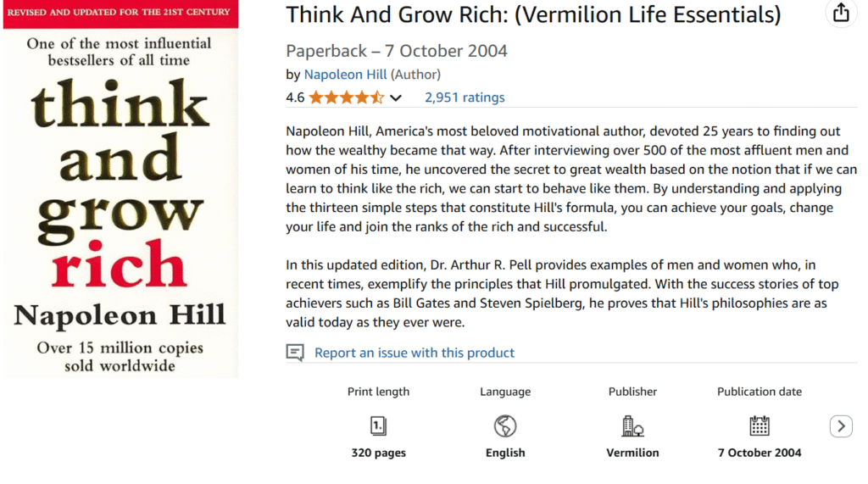This screenshot has height=484, width=868.
Task: Expand the rating breakdown chevron
Action: coord(396,98)
